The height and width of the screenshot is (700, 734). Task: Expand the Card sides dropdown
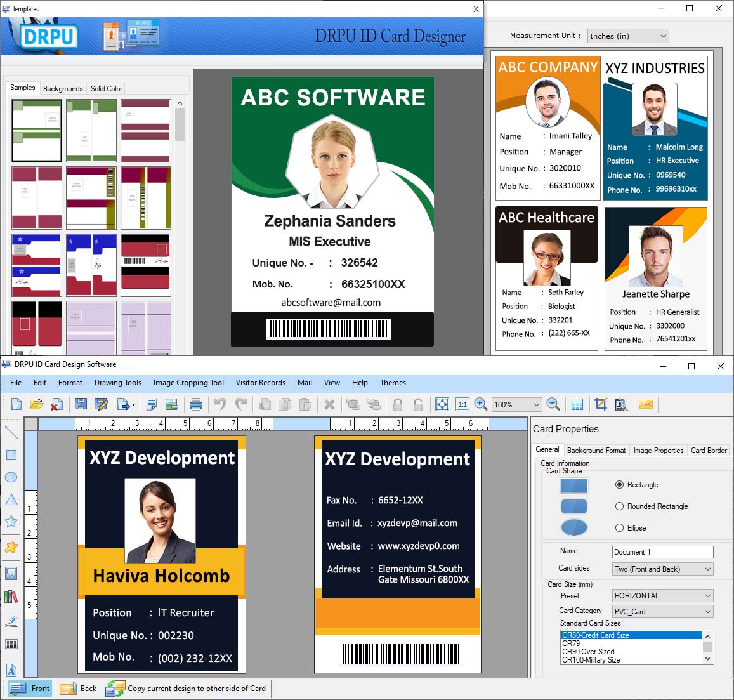tap(662, 569)
